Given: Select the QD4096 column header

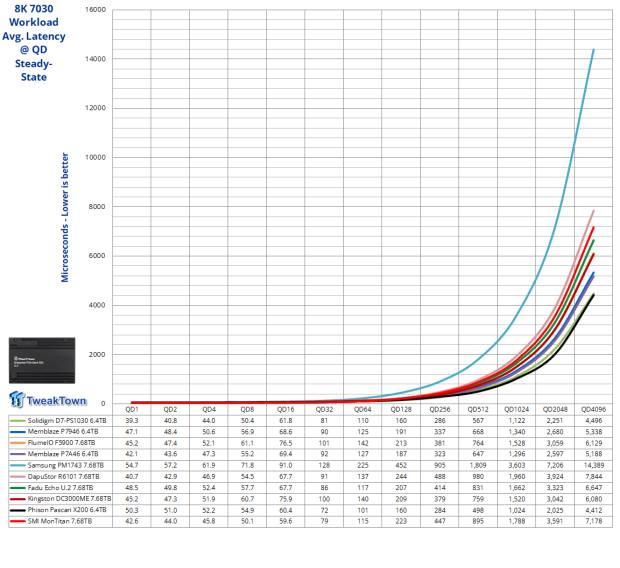Looking at the screenshot, I should (593, 409).
